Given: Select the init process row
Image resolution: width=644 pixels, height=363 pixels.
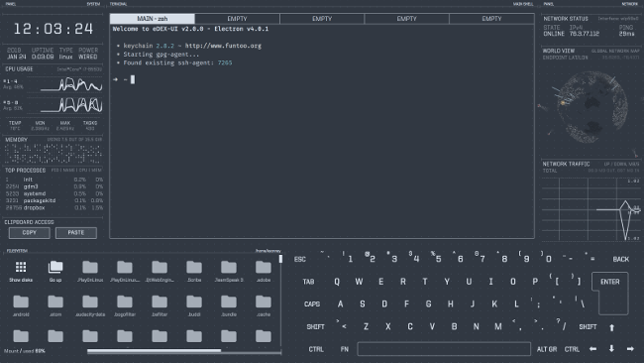Looking at the screenshot, I should [54, 180].
